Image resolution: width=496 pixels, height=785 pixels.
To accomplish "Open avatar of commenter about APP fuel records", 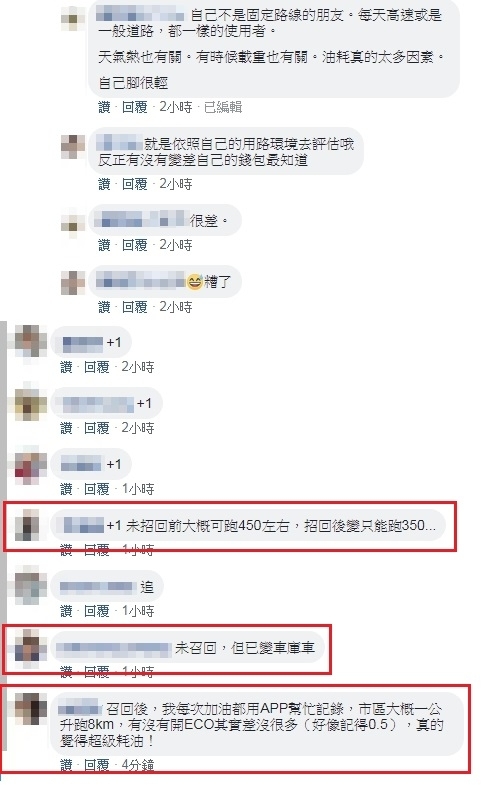I will coord(30,708).
